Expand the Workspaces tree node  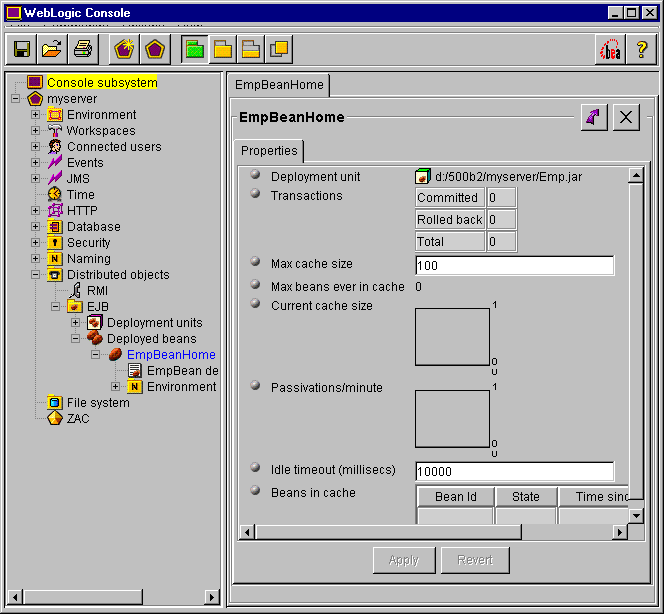(36, 130)
